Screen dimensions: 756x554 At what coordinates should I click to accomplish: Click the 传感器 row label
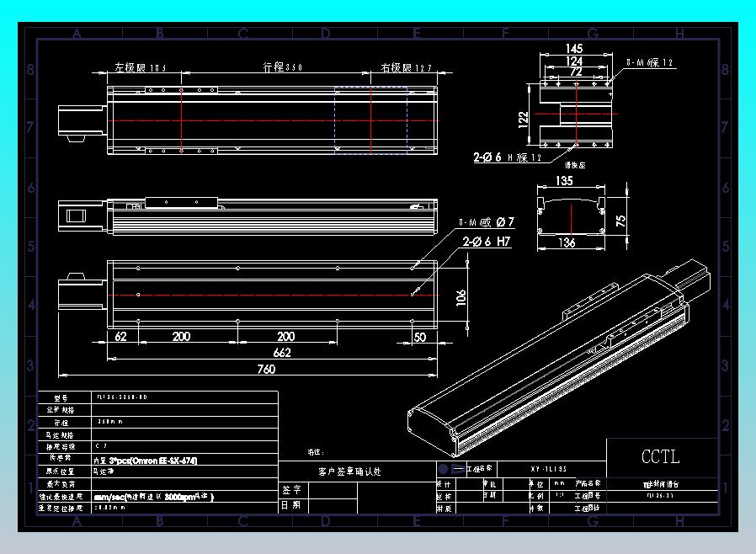(x=61, y=458)
